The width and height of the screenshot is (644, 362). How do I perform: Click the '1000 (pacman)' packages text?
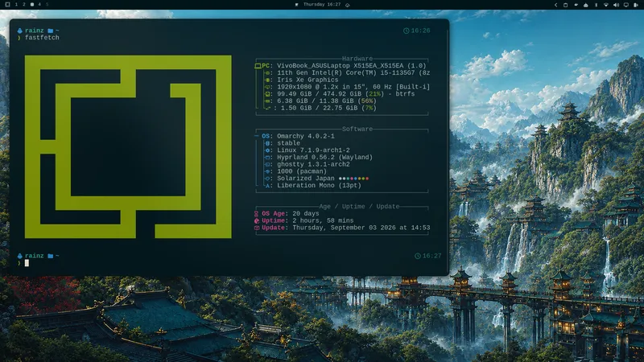coord(302,171)
